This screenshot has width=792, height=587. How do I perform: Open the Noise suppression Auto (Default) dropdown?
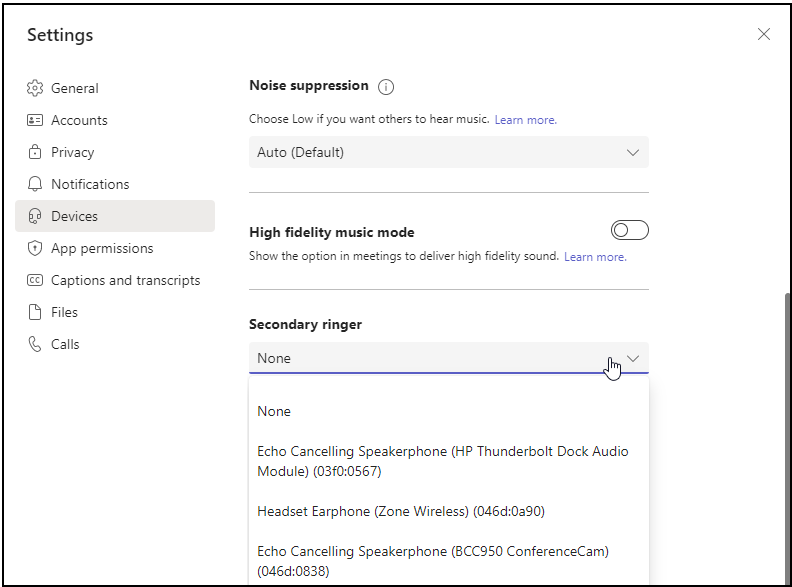448,152
